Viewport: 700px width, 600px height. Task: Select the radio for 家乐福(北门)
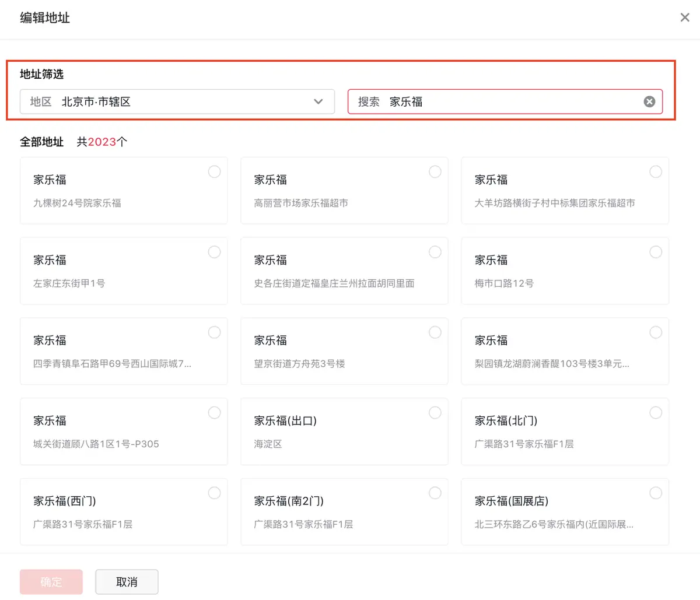pos(656,413)
